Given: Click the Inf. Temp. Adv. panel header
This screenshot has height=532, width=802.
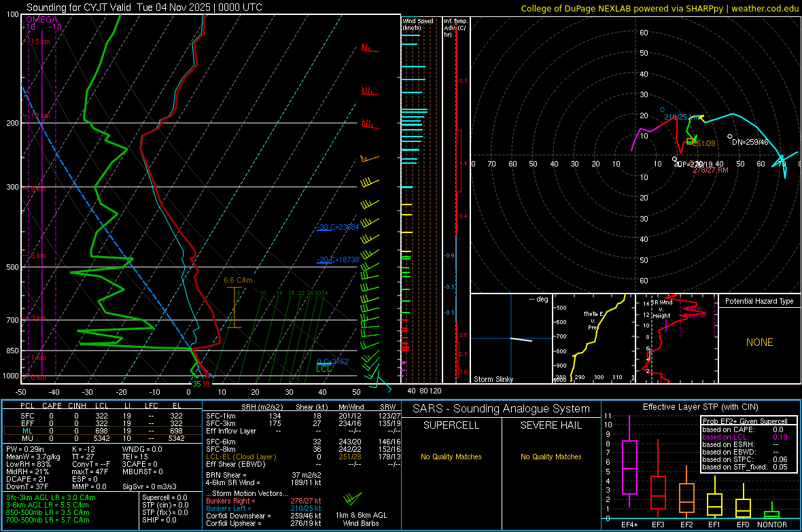Looking at the screenshot, I should click(455, 28).
